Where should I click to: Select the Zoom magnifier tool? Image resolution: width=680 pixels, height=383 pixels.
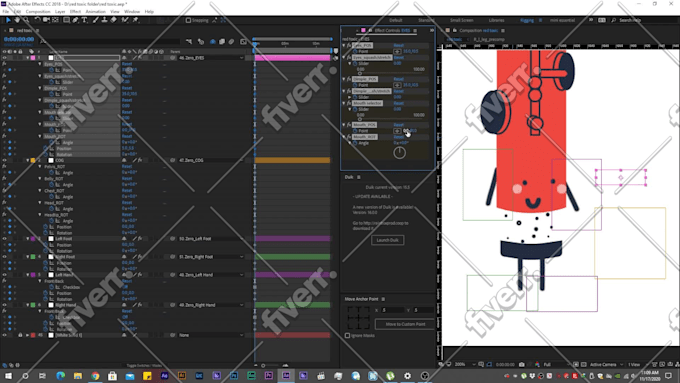click(x=26, y=20)
